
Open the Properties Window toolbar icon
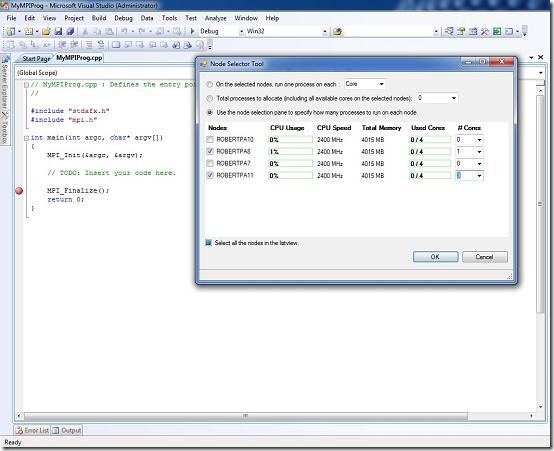[461, 31]
